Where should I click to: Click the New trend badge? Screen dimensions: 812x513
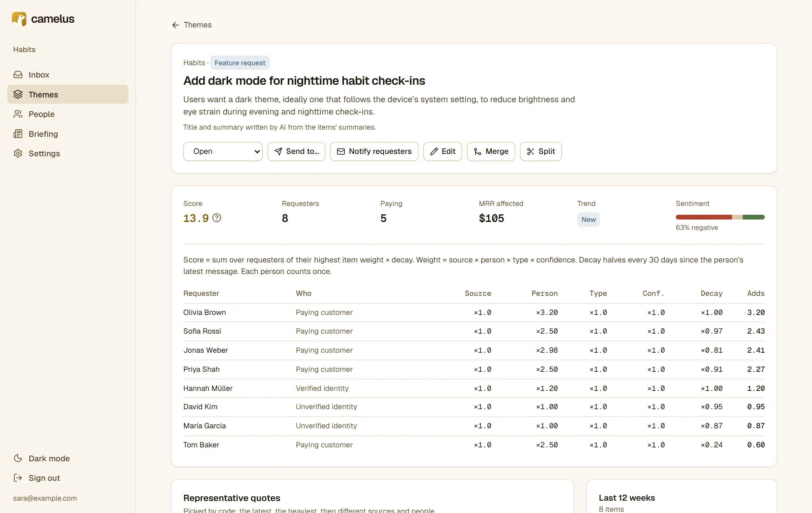(588, 220)
